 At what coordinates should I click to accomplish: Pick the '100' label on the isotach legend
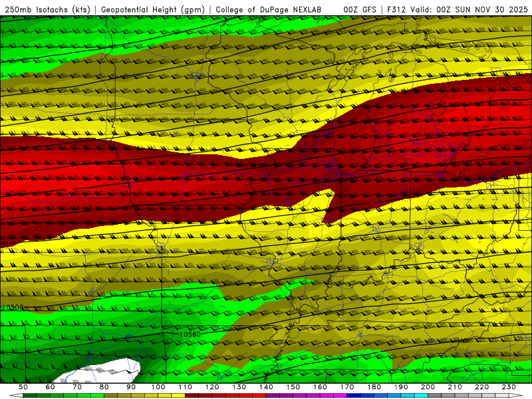(158, 387)
